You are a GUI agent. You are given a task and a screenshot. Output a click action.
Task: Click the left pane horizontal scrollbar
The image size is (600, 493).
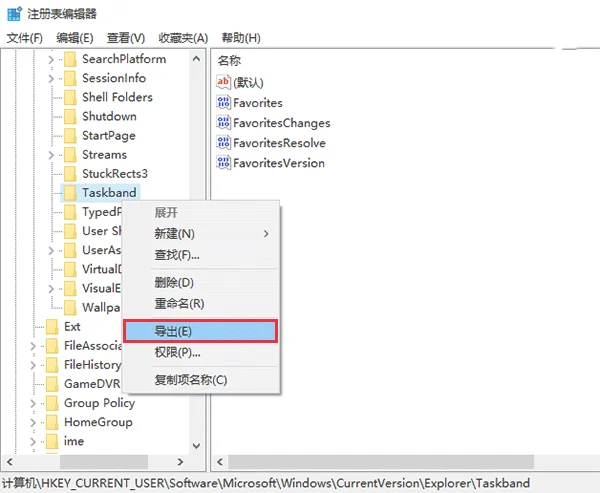[100, 463]
